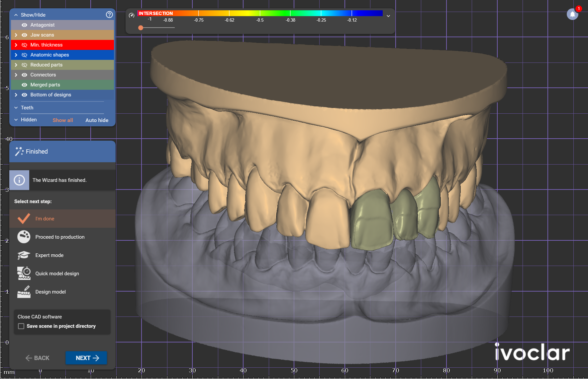Click the NEXT button

(86, 358)
